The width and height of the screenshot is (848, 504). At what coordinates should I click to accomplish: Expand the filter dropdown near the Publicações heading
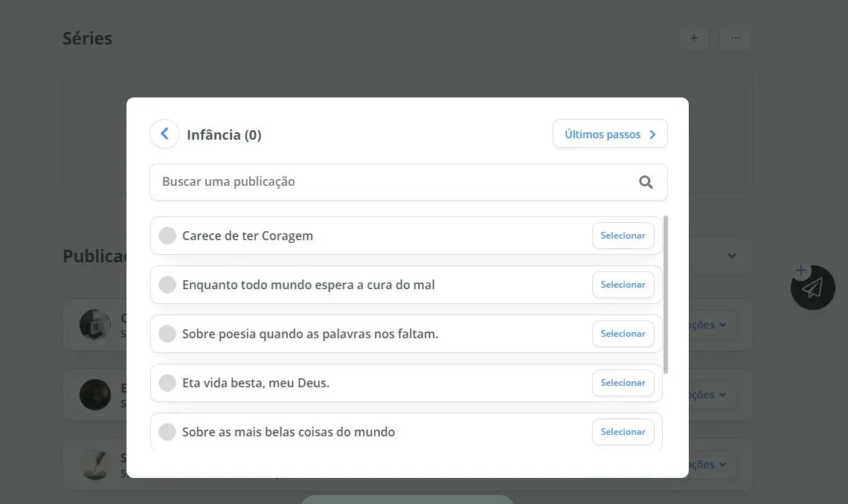point(731,255)
